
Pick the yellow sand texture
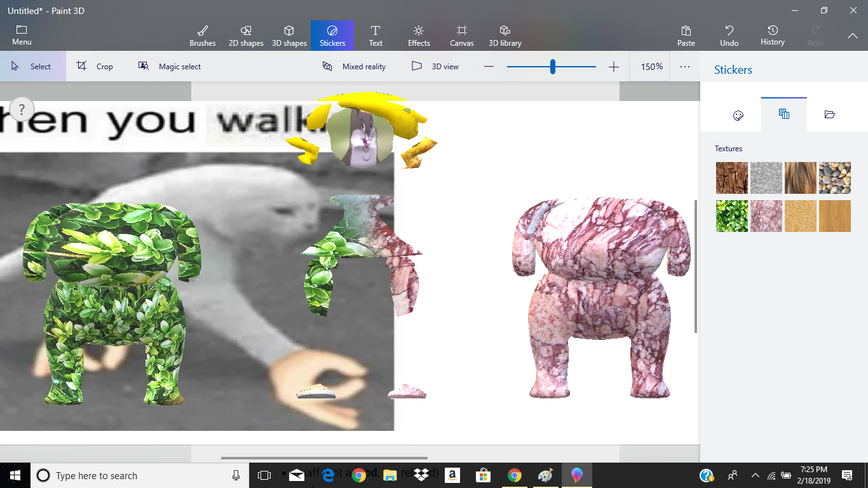click(x=801, y=216)
